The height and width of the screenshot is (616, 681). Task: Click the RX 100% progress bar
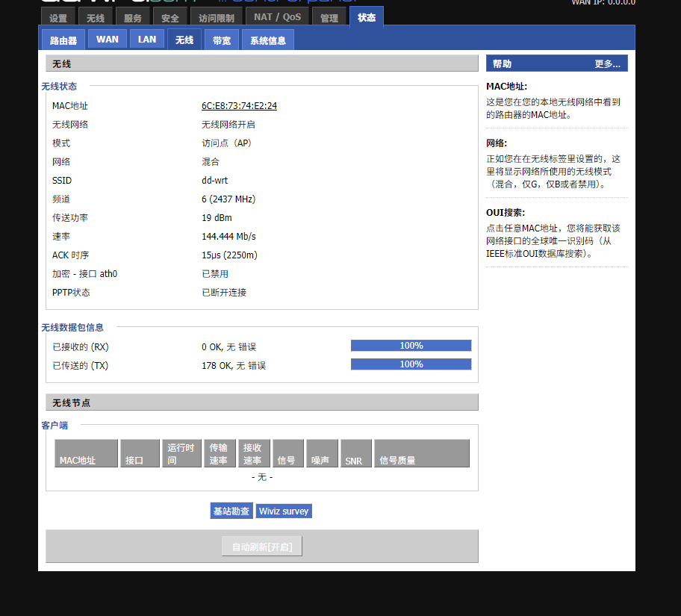coord(411,345)
